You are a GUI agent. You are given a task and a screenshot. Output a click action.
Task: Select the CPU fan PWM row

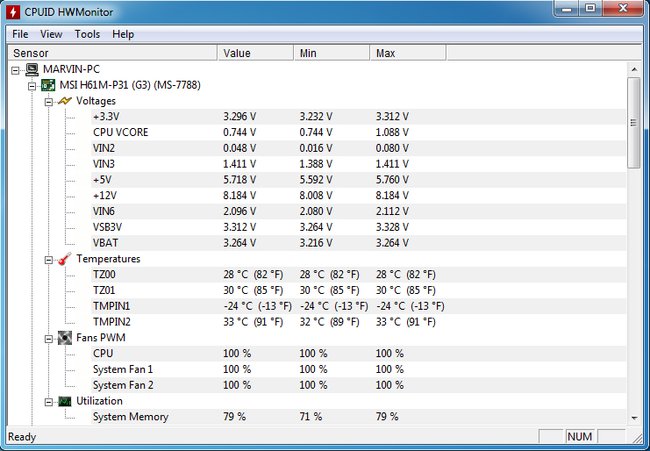pos(358,354)
